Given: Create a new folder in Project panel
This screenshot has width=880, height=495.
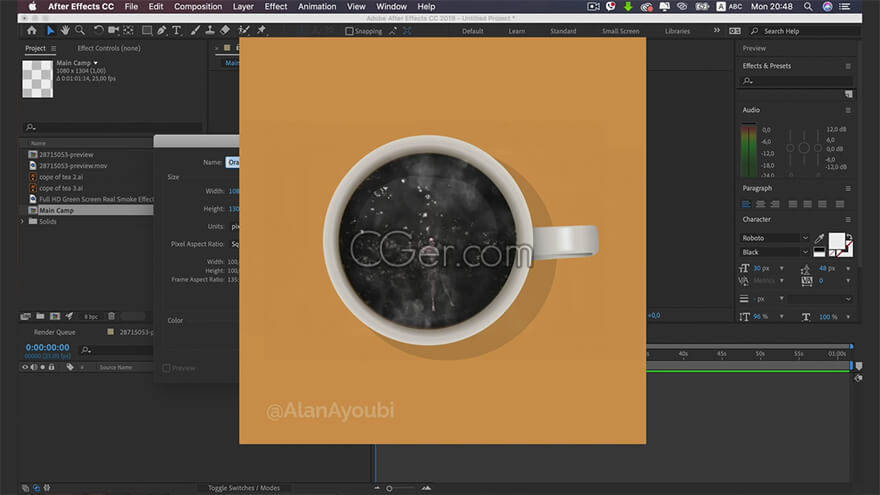Looking at the screenshot, I should click(40, 317).
